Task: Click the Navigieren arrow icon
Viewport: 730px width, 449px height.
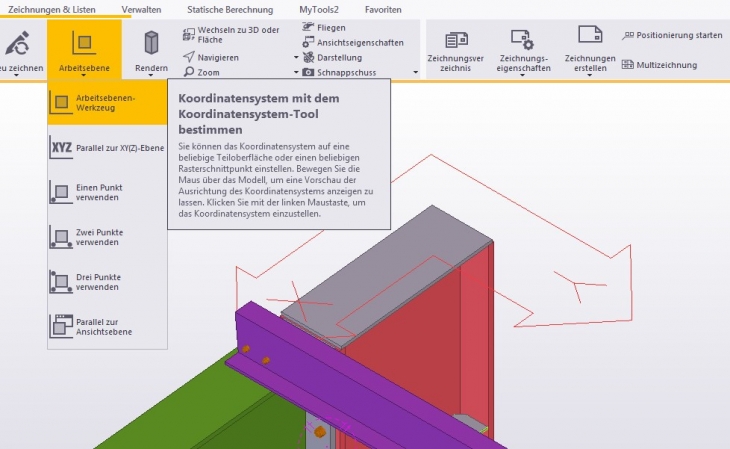Action: click(189, 57)
